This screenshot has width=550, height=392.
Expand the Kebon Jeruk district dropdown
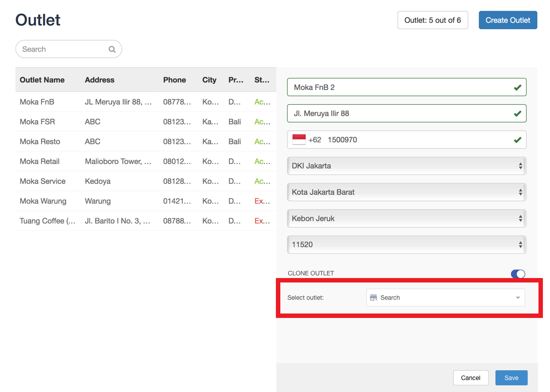pos(406,218)
